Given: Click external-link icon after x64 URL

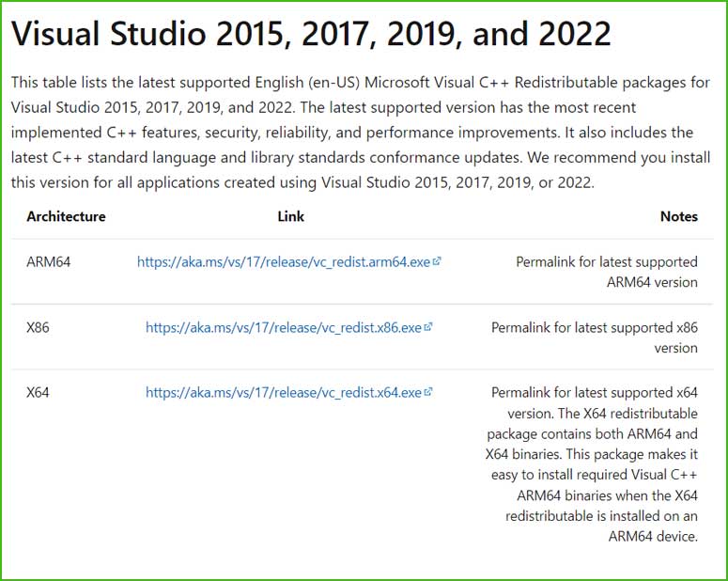Looking at the screenshot, I should pos(428,392).
